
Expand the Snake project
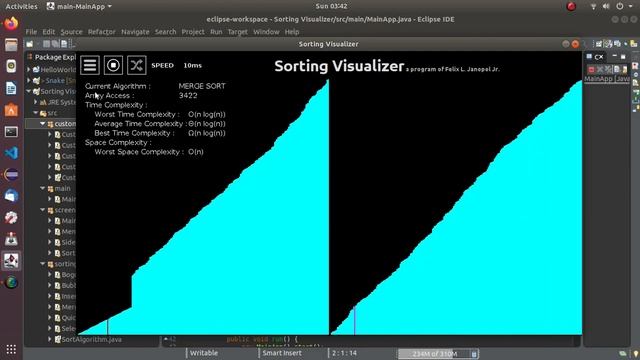pyautogui.click(x=29, y=80)
